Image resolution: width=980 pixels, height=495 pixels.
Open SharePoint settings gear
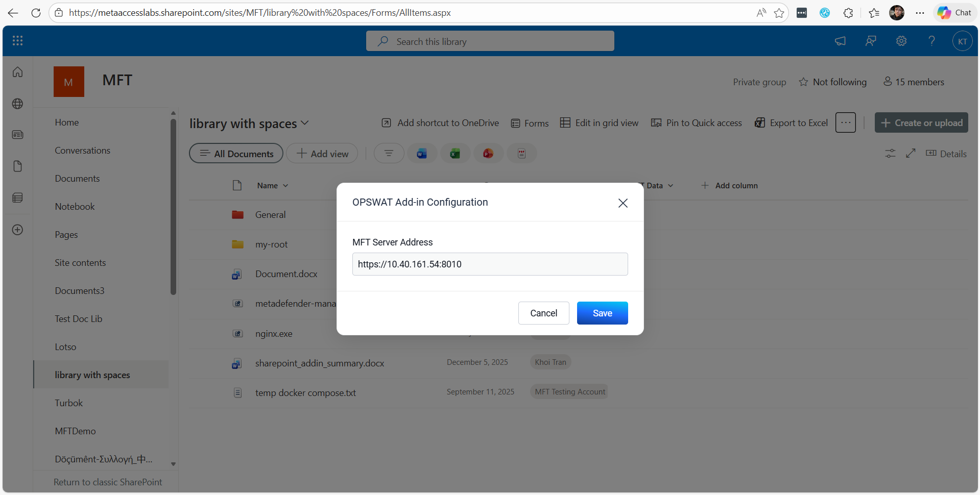click(x=901, y=41)
